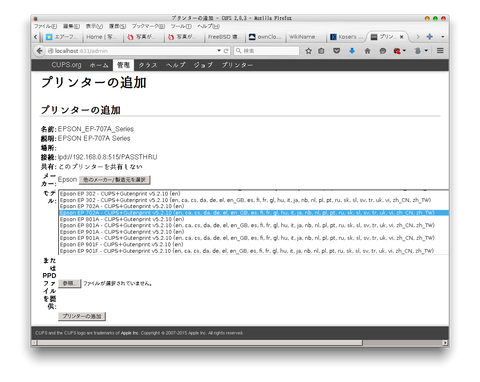
Task: Open the クラス CUPS navigation tab
Action: (148, 65)
